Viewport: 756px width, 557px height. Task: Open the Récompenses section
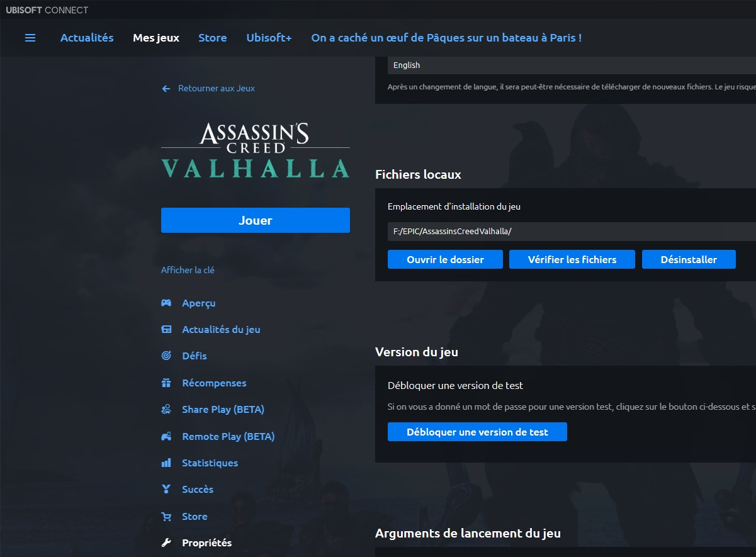pos(214,383)
